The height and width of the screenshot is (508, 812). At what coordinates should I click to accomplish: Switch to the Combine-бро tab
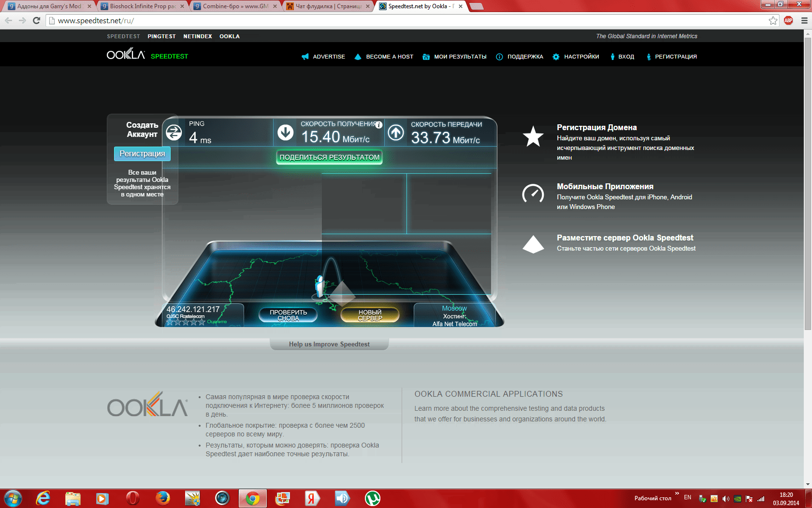(235, 6)
